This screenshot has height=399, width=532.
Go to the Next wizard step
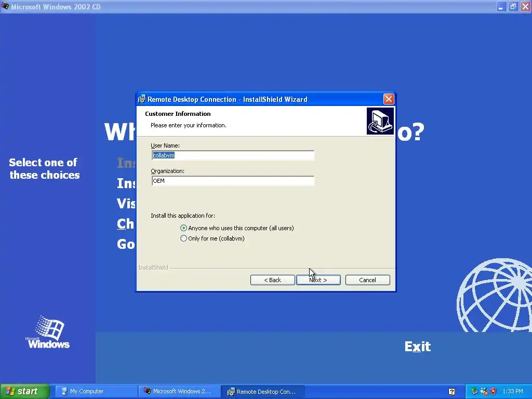click(318, 280)
